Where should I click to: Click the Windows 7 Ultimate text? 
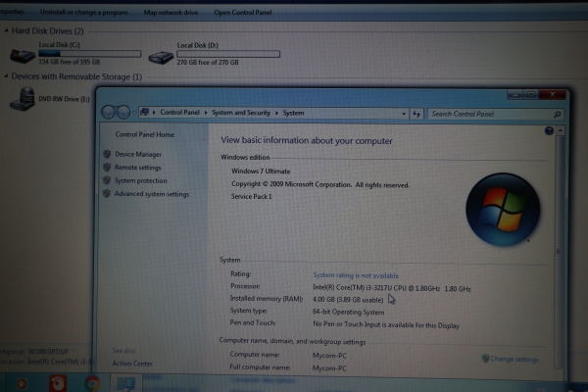click(x=261, y=171)
